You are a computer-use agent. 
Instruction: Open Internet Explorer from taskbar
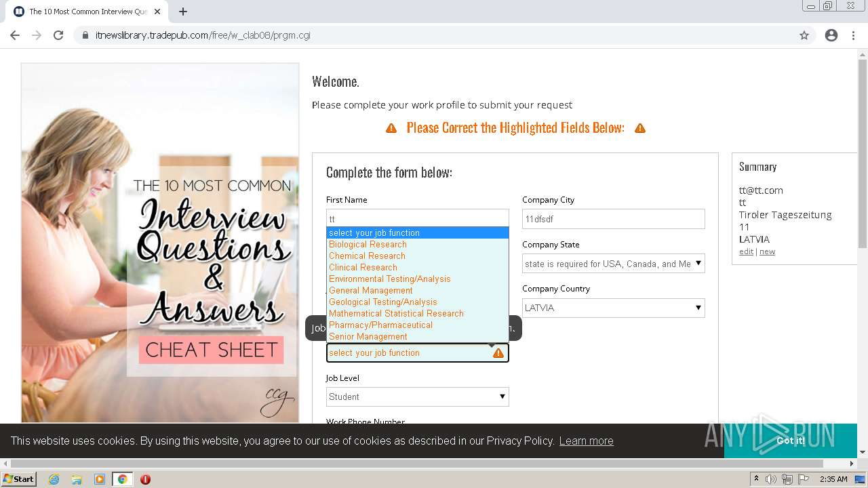(x=54, y=479)
